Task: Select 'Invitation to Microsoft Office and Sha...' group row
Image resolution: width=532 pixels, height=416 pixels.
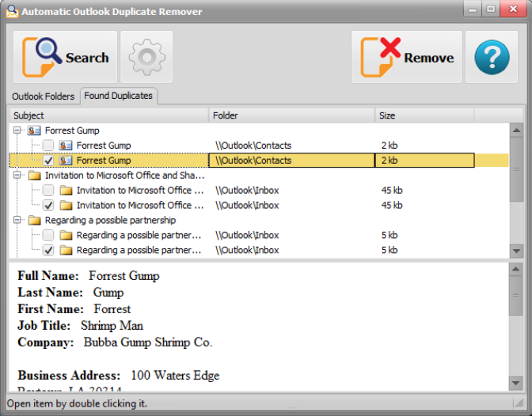Action: (x=125, y=176)
